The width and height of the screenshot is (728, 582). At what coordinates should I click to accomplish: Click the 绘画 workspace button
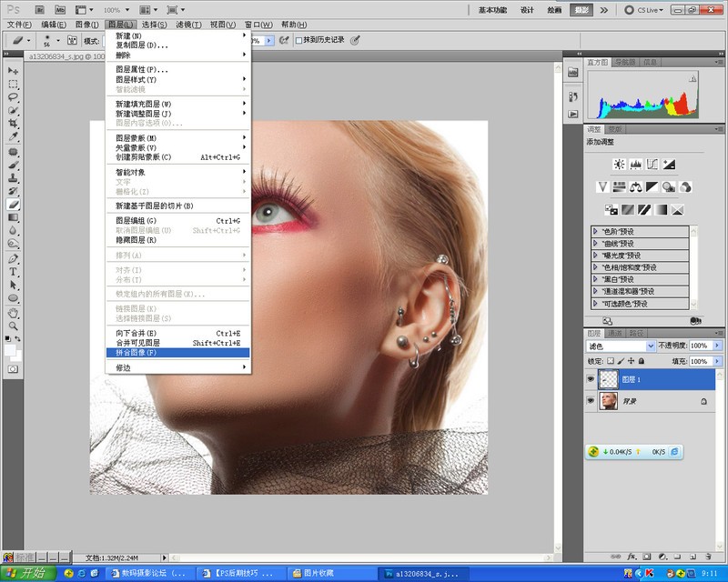pyautogui.click(x=554, y=10)
